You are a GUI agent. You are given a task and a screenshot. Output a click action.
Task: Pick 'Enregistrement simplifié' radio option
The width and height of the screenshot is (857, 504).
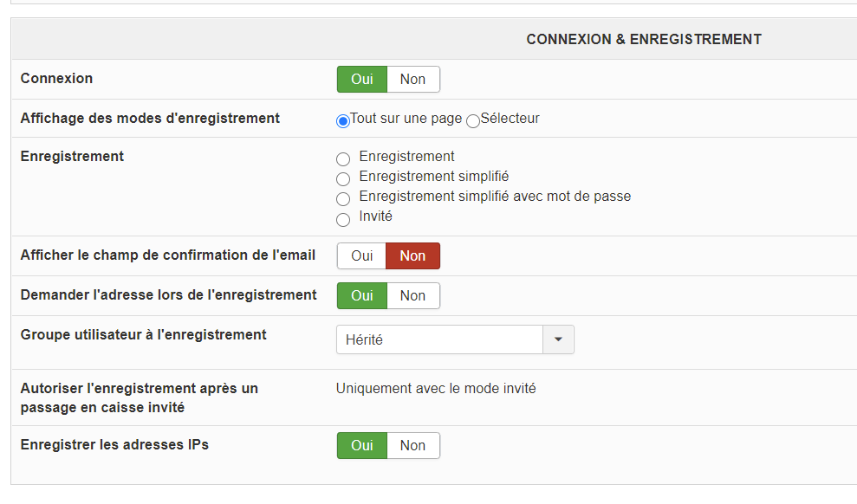(x=343, y=179)
